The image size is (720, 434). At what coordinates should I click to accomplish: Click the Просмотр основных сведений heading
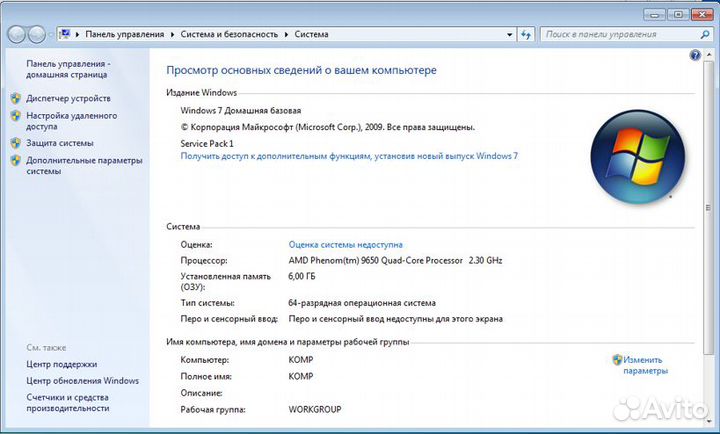[301, 70]
